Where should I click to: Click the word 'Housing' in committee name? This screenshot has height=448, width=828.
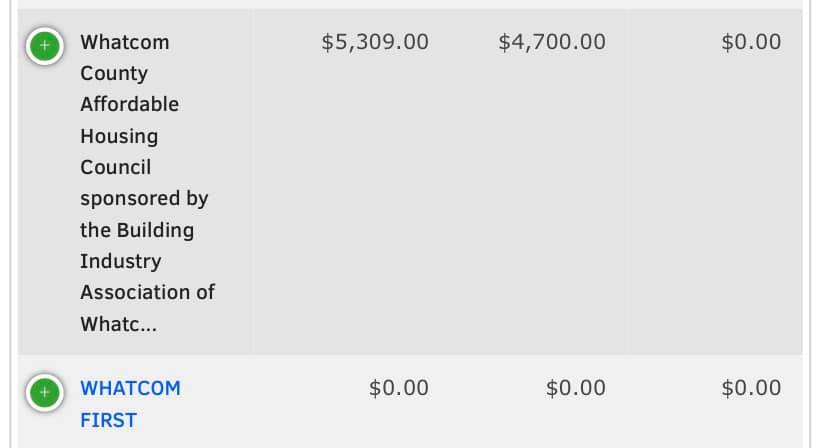[118, 136]
